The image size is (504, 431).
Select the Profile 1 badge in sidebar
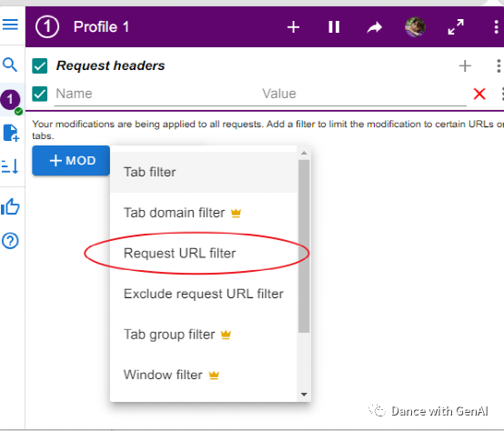[x=11, y=99]
